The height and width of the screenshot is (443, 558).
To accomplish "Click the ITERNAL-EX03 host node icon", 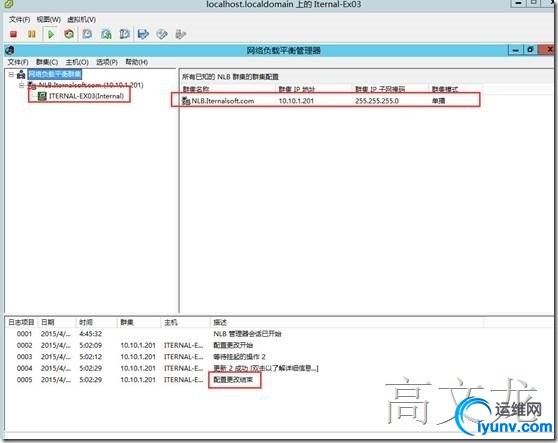I will point(42,96).
